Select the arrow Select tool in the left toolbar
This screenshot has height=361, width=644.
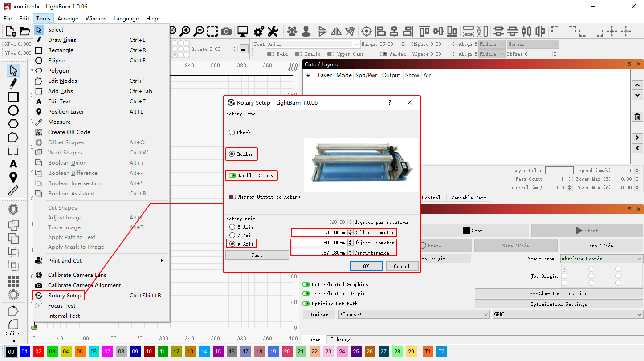13,70
